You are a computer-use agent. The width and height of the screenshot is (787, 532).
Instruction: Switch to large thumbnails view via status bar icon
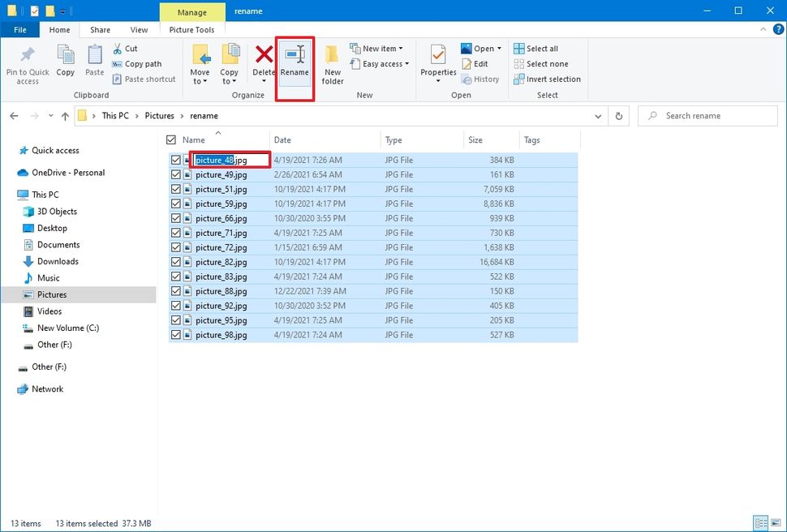tap(775, 523)
